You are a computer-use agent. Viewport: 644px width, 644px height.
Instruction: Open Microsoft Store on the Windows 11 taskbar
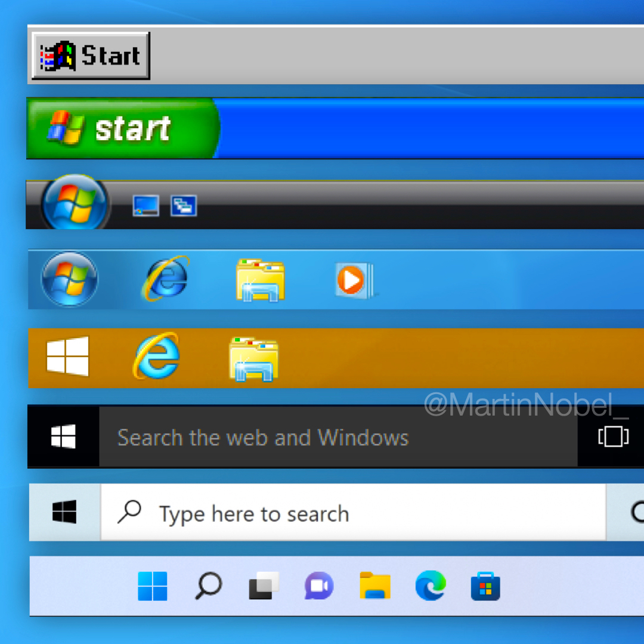click(x=485, y=586)
